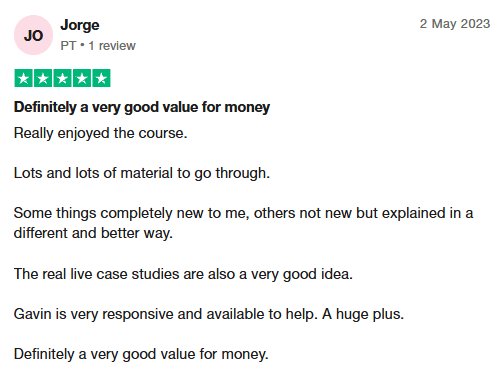The image size is (503, 375).
Task: Click the third green star
Action: pyautogui.click(x=62, y=78)
